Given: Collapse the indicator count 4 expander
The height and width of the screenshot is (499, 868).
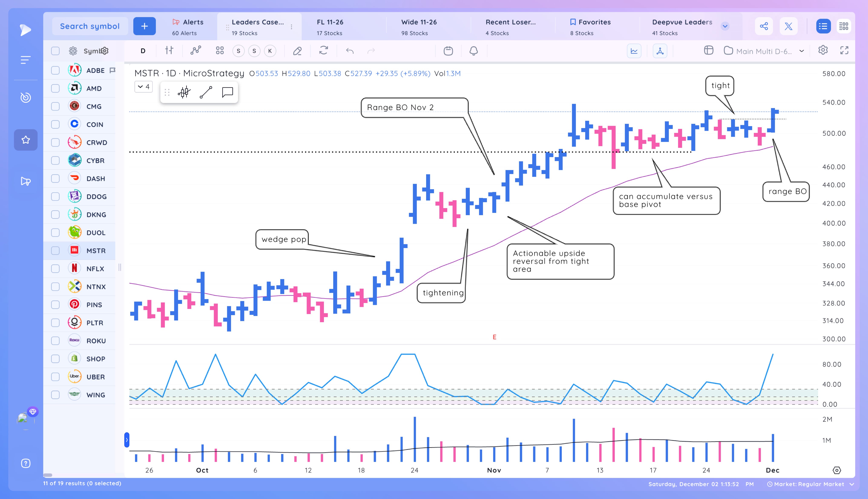Looking at the screenshot, I should click(144, 87).
